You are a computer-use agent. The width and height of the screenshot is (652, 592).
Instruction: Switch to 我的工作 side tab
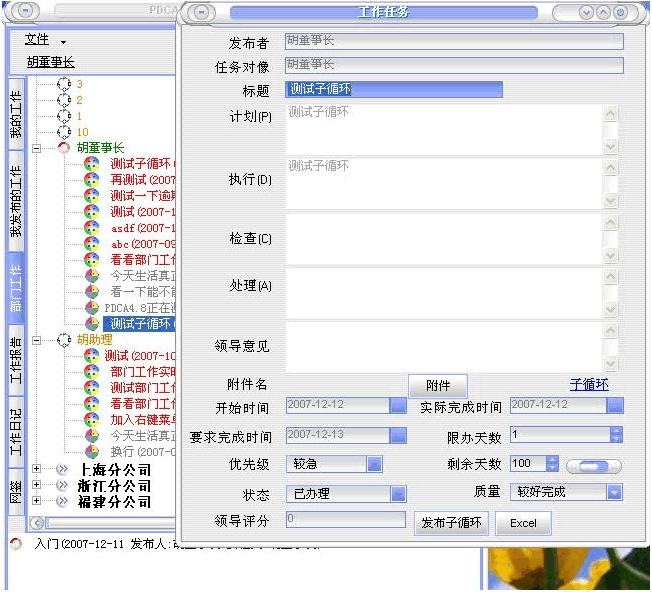tap(15, 114)
